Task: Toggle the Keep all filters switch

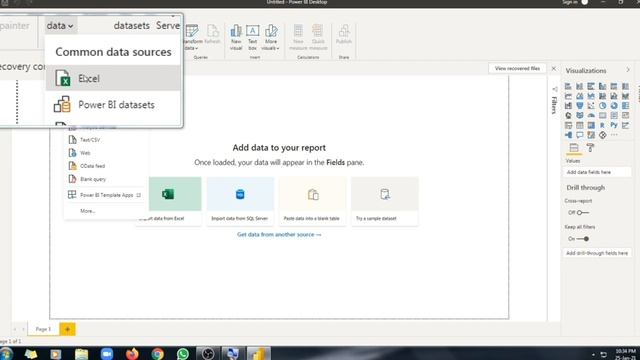Action: (x=582, y=239)
